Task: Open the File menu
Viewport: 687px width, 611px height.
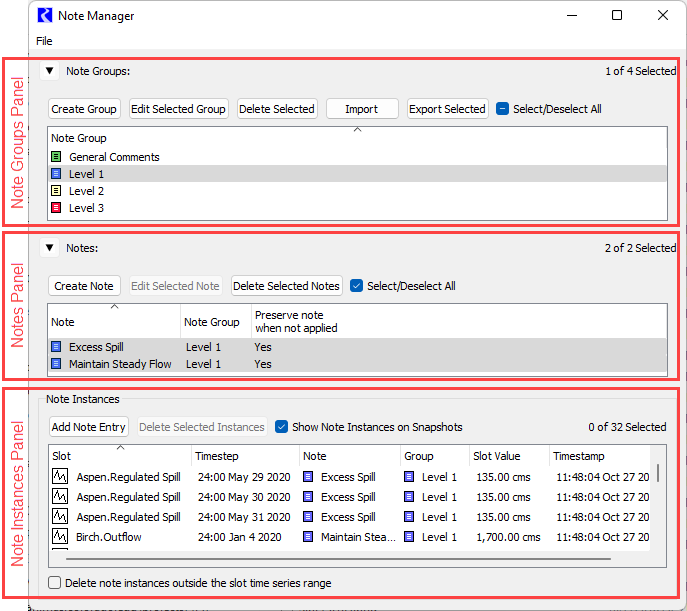Action: tap(44, 41)
